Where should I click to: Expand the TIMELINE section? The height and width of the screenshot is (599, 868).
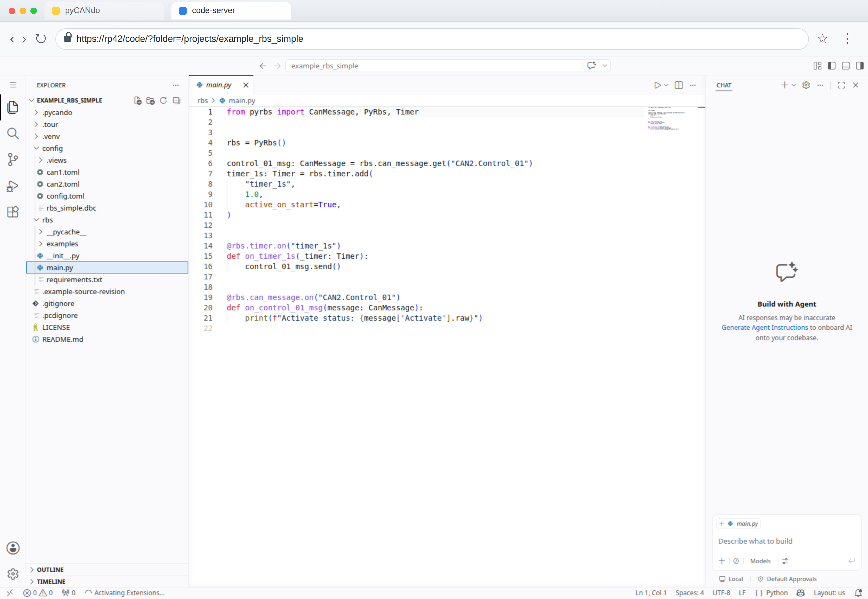click(107, 581)
